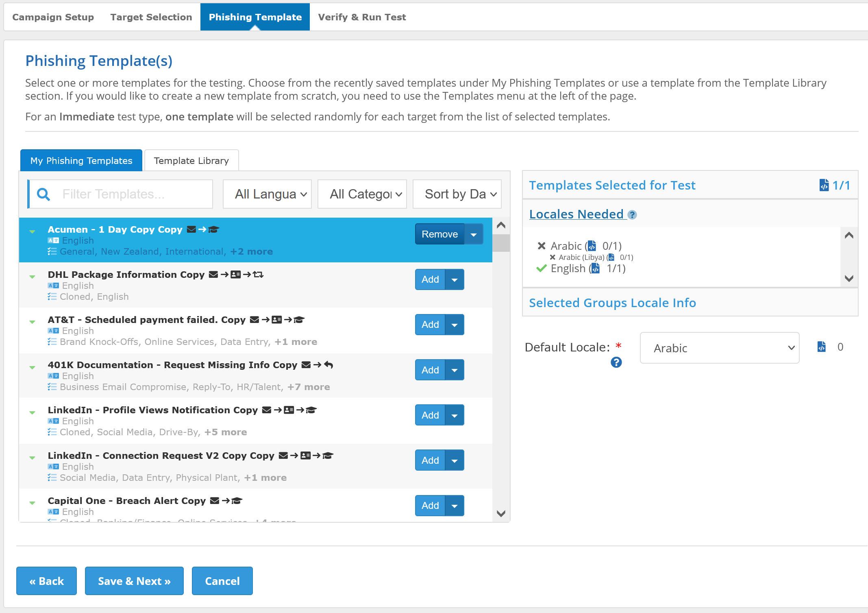Viewport: 868px width, 613px height.
Task: Add the LinkedIn Profile Views Notification template
Action: tap(430, 415)
